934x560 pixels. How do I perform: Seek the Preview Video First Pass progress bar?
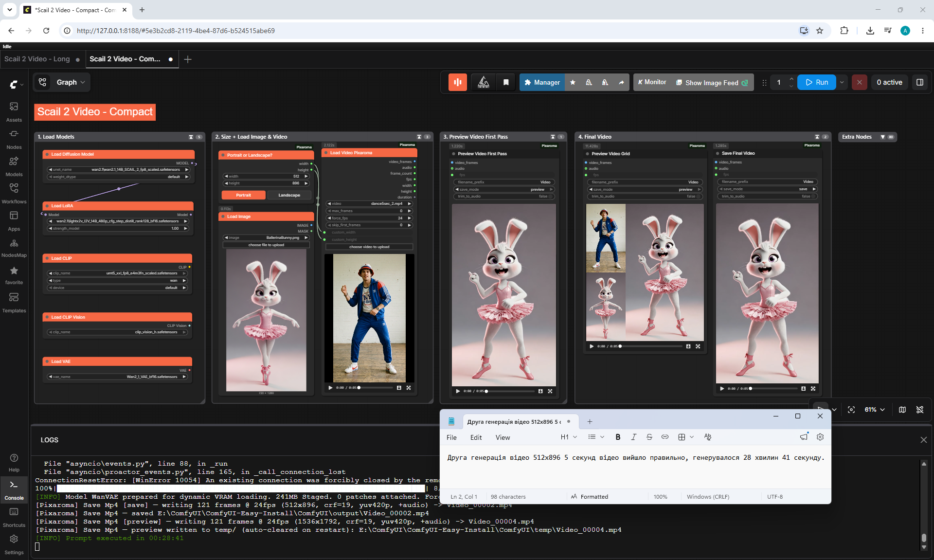tap(510, 391)
